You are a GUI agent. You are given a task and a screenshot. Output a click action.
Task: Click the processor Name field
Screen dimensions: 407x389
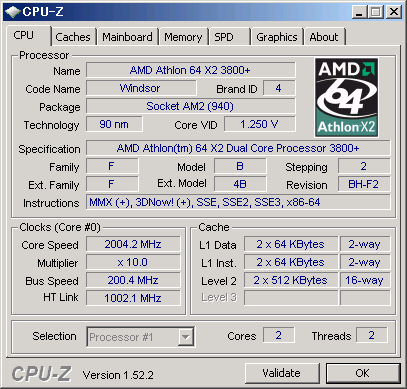(191, 70)
